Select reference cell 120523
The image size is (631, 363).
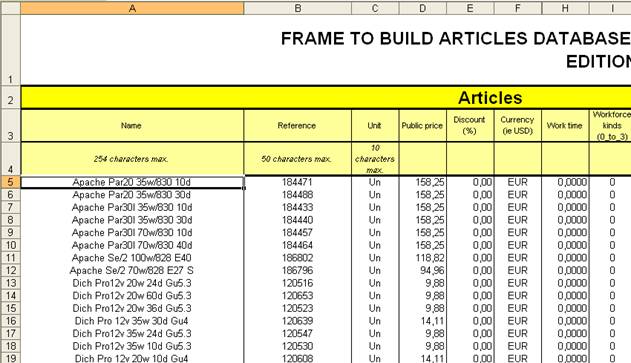[x=298, y=308]
